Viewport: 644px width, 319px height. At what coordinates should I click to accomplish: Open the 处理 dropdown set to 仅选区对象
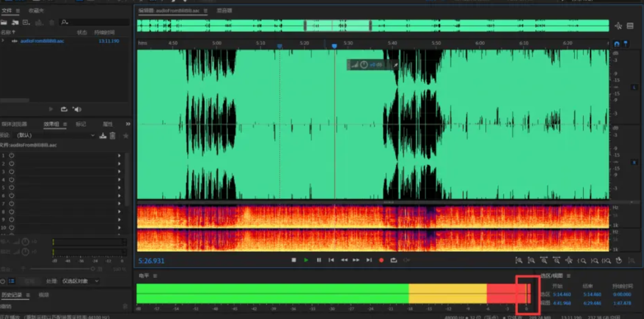[80, 281]
